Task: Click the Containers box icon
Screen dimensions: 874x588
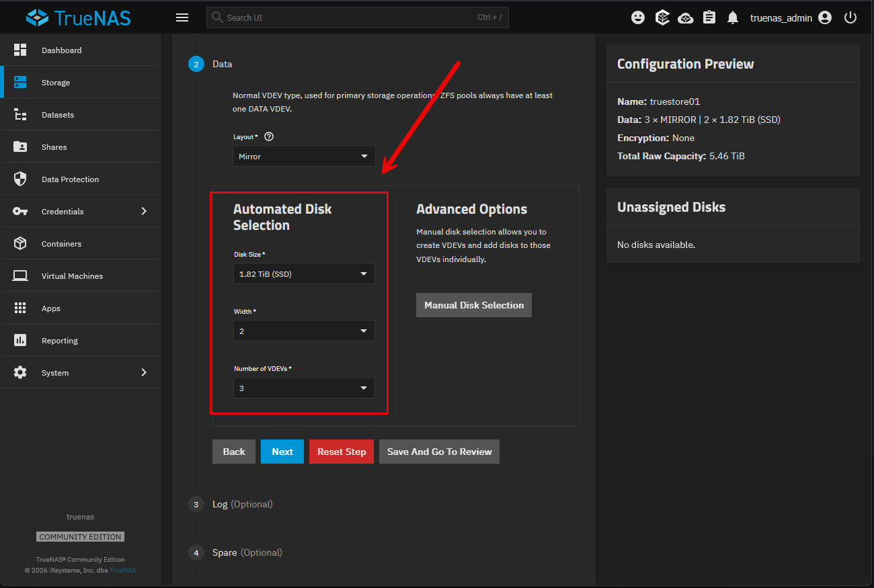Action: coord(20,243)
